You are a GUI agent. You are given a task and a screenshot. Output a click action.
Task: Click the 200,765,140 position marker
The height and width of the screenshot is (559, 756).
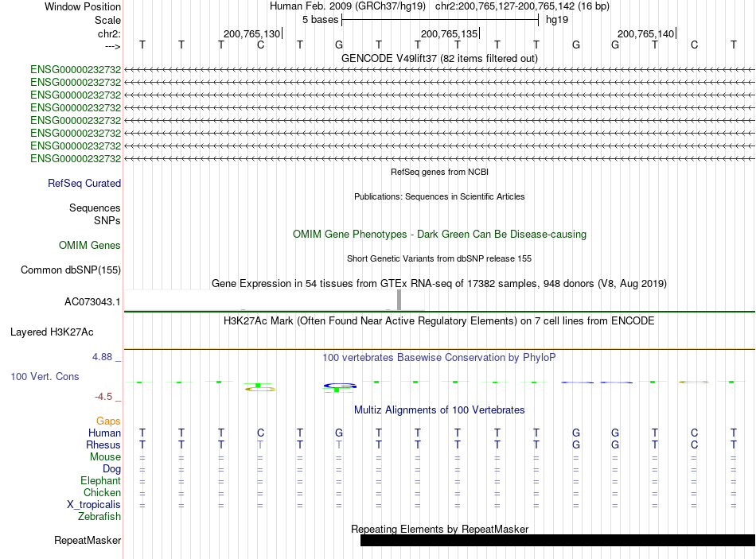click(646, 33)
